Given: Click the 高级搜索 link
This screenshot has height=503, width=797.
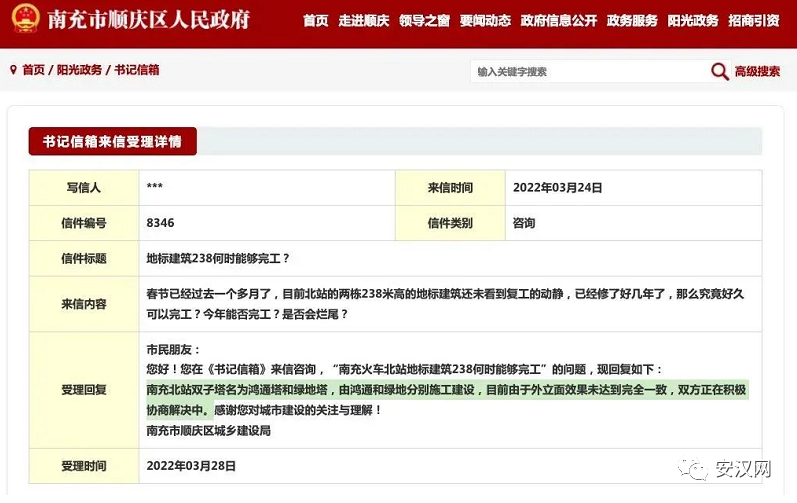Looking at the screenshot, I should tap(757, 72).
